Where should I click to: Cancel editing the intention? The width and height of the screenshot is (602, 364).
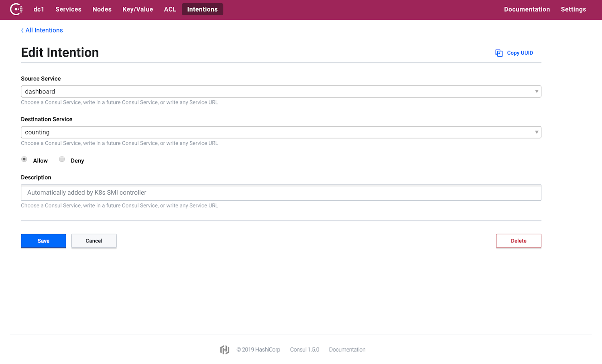point(94,241)
